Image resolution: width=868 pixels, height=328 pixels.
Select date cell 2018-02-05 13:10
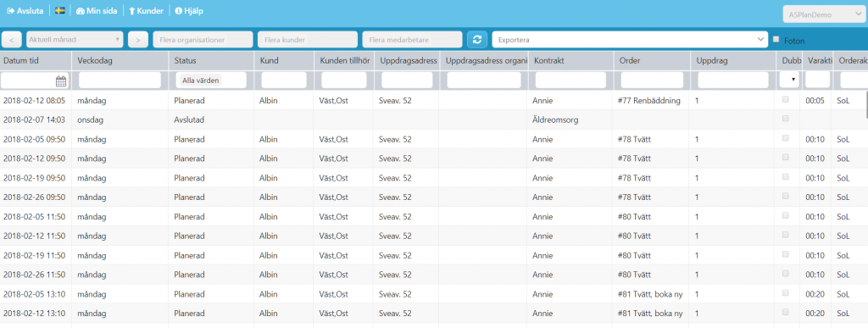point(36,294)
